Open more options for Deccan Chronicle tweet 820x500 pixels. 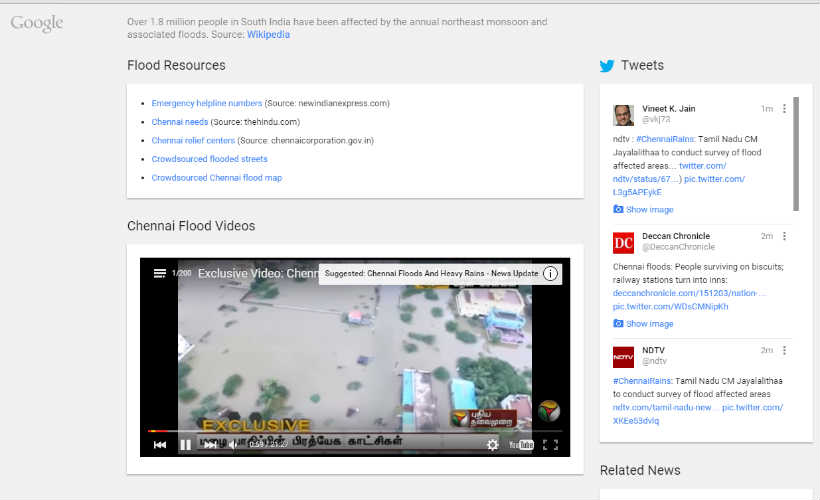(784, 236)
